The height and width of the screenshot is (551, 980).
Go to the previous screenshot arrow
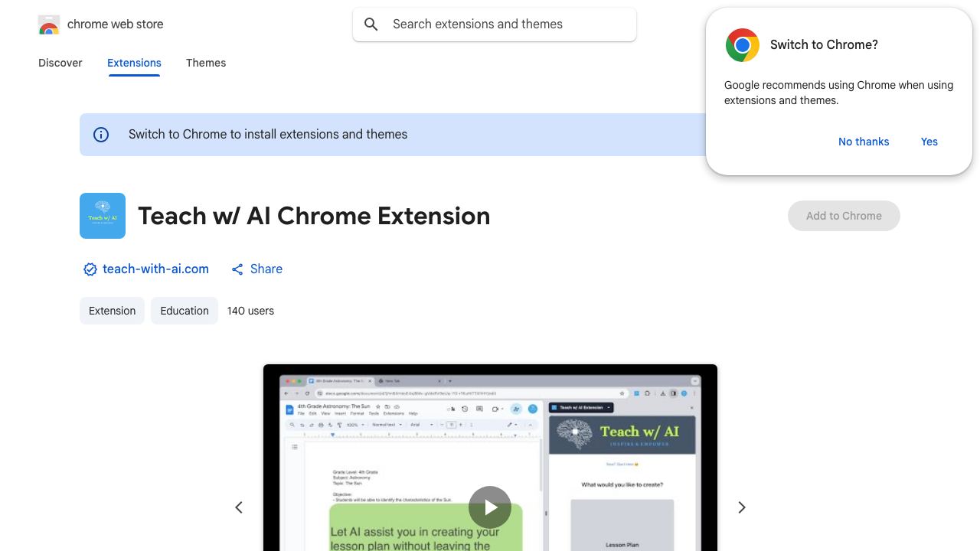point(239,507)
